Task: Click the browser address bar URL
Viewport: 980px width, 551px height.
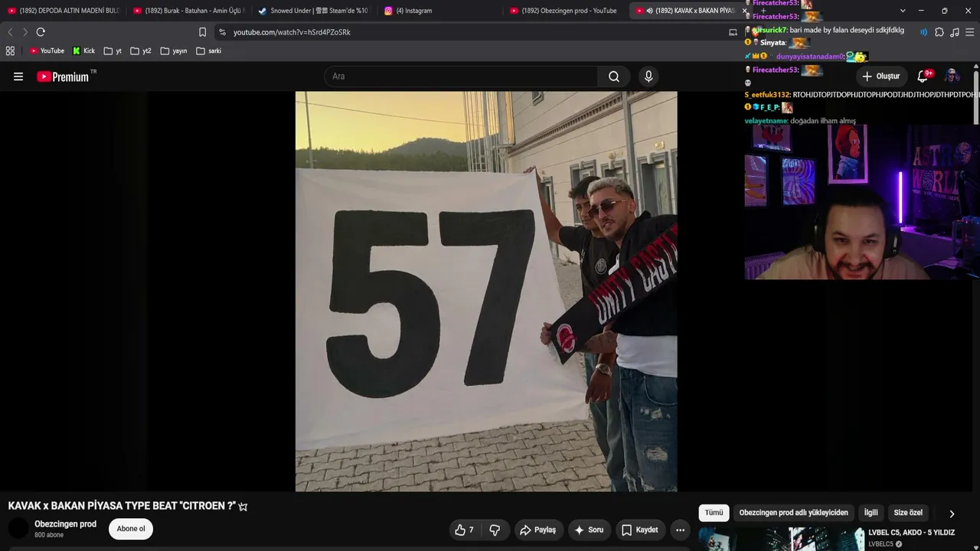Action: click(x=292, y=32)
